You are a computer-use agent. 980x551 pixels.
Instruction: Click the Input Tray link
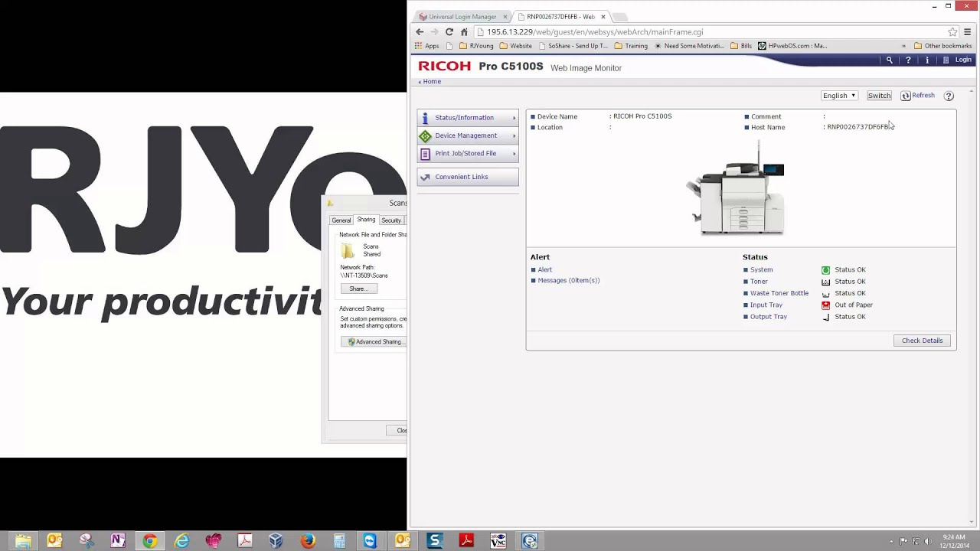(x=766, y=305)
